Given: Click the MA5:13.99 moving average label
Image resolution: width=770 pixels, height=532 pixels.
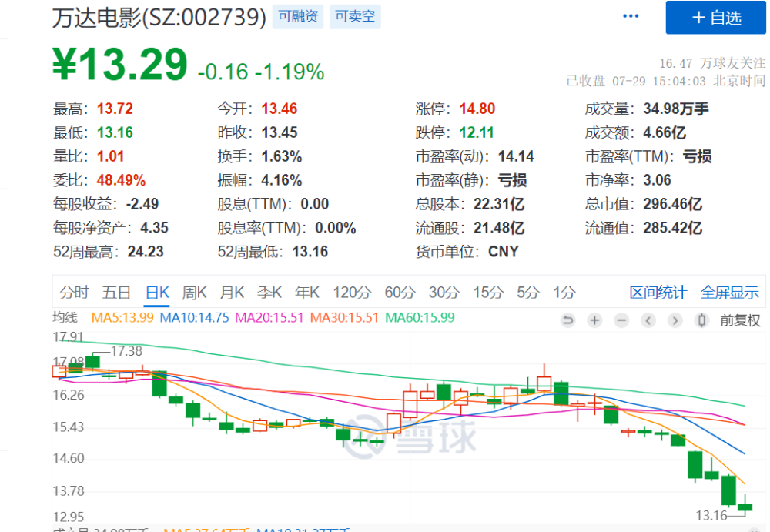Looking at the screenshot, I should coord(122,318).
